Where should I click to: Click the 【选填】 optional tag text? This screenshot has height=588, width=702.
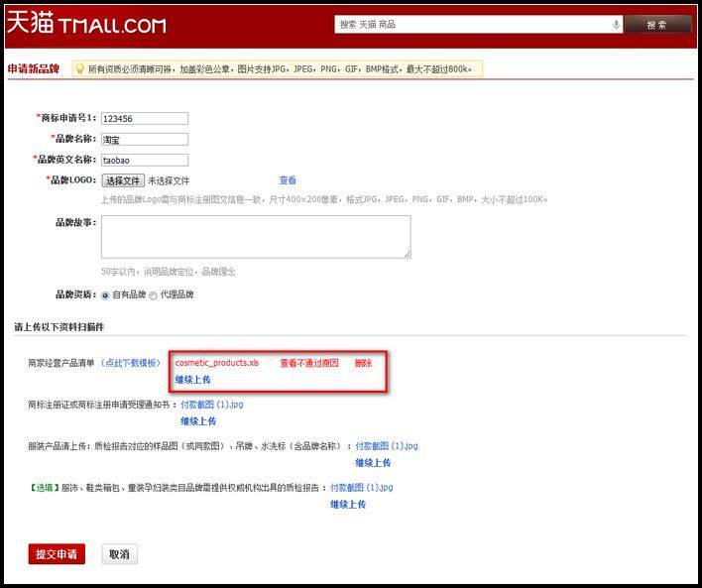45,488
